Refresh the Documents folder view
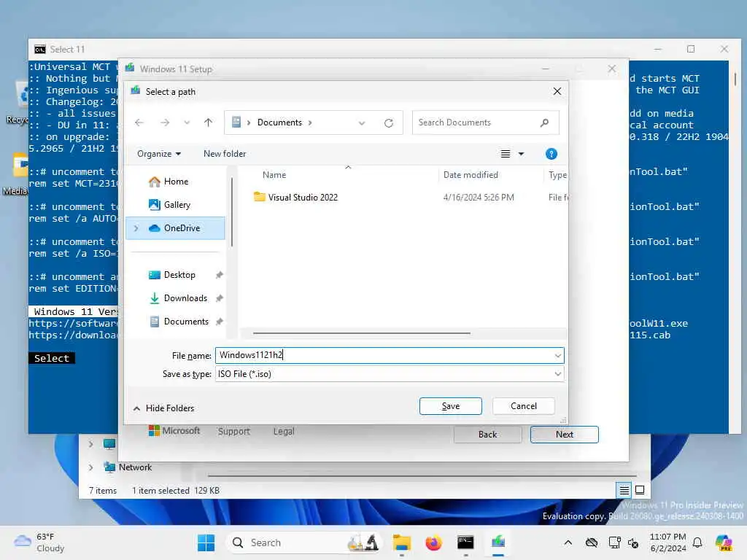This screenshot has width=747, height=560. [389, 122]
